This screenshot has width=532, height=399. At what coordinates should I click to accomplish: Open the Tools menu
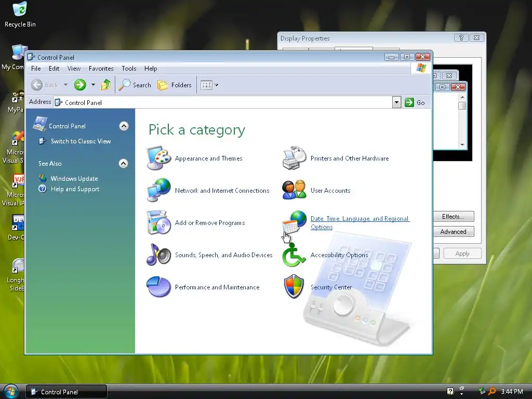(129, 69)
